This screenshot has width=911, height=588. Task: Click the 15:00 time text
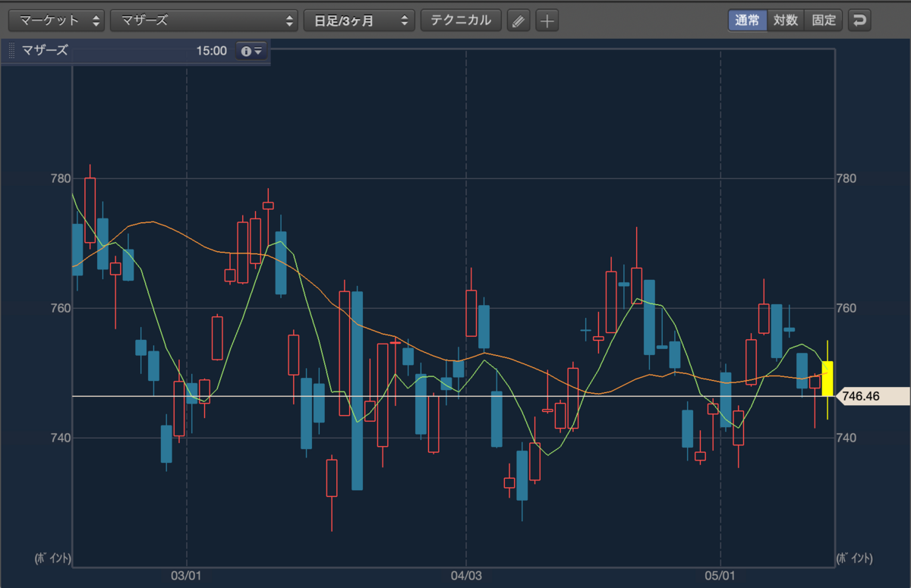click(x=211, y=51)
